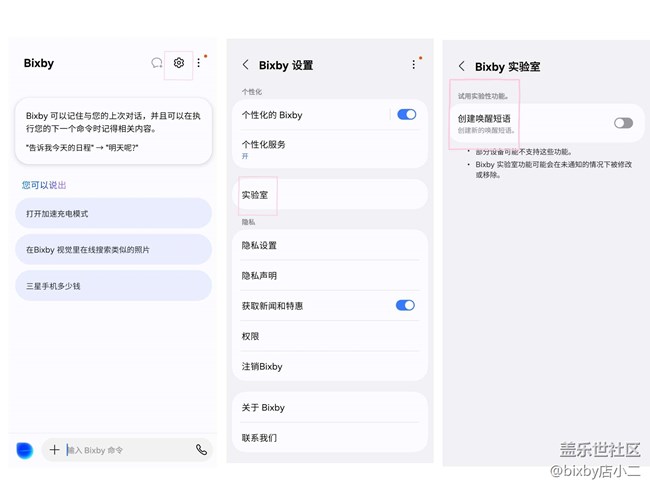
Task: Tap the blue Bixby logo icon
Action: click(25, 450)
